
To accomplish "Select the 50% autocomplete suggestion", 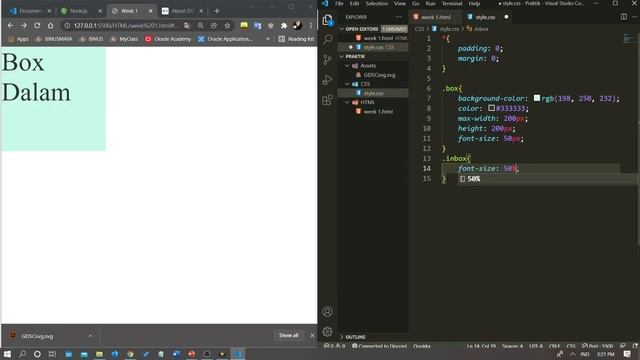I will [547, 179].
